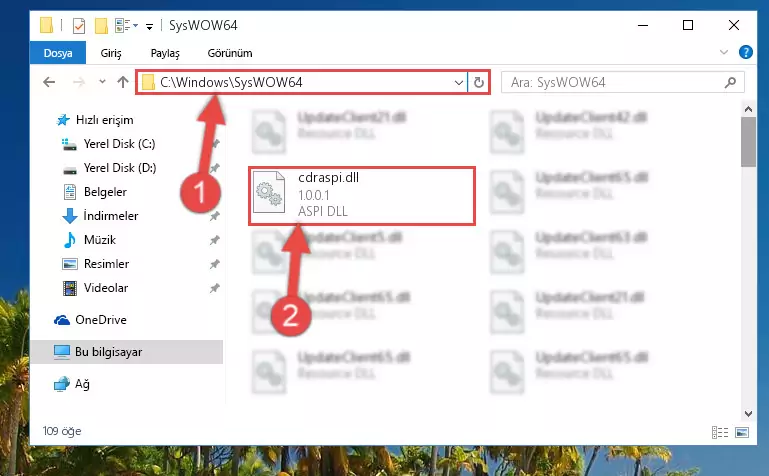The image size is (769, 476).
Task: Open recent locations dropdown arrow
Action: (x=102, y=82)
